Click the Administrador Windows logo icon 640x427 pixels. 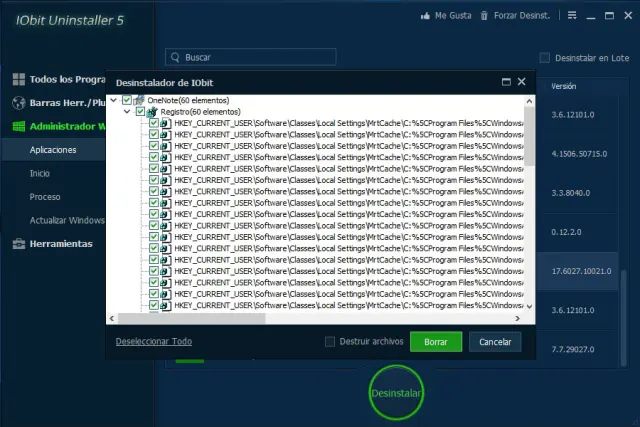(x=18, y=127)
